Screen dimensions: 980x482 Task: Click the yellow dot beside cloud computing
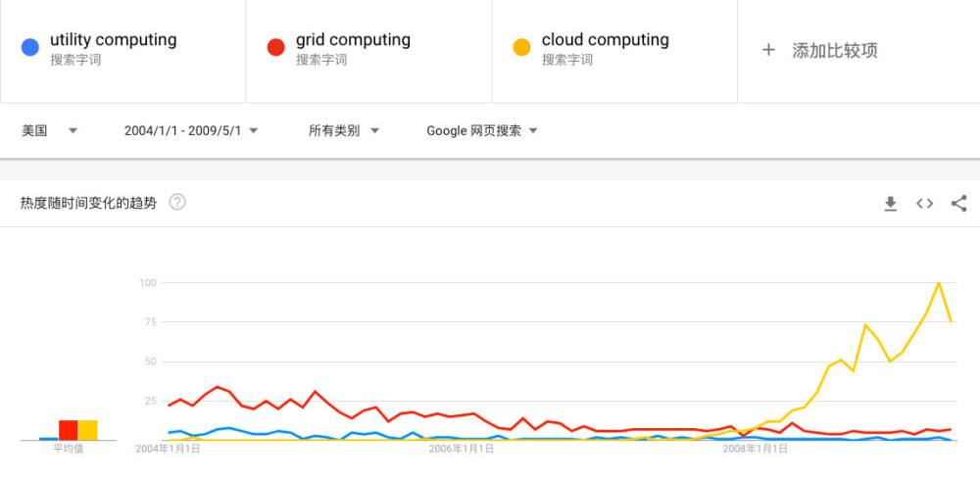[x=521, y=47]
